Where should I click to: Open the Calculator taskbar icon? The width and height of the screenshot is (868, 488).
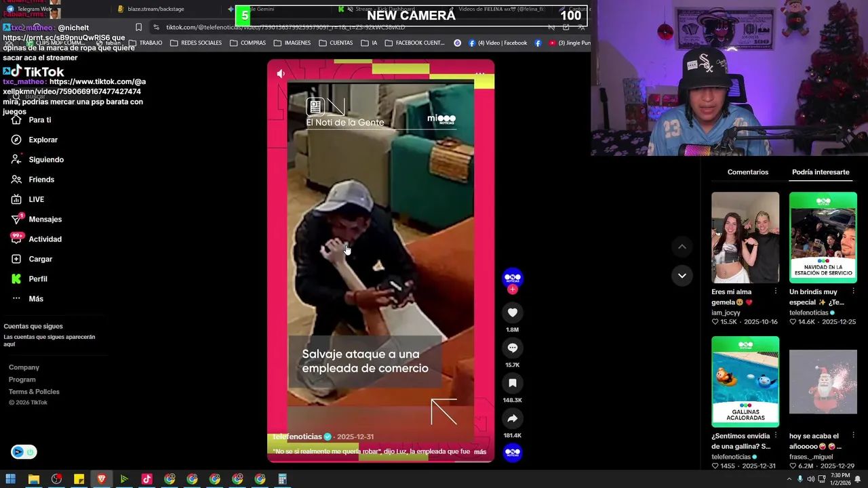coord(282,479)
